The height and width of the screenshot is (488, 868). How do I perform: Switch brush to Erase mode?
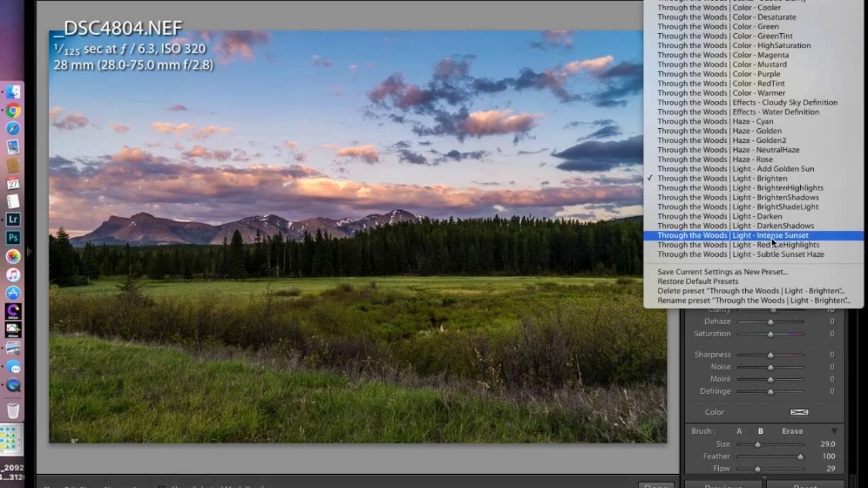click(x=792, y=431)
